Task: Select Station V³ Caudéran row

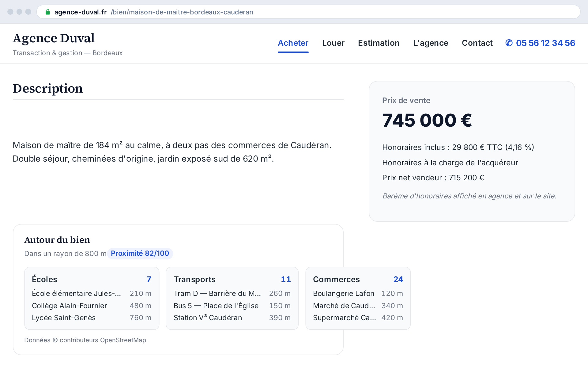Action: [x=232, y=318]
